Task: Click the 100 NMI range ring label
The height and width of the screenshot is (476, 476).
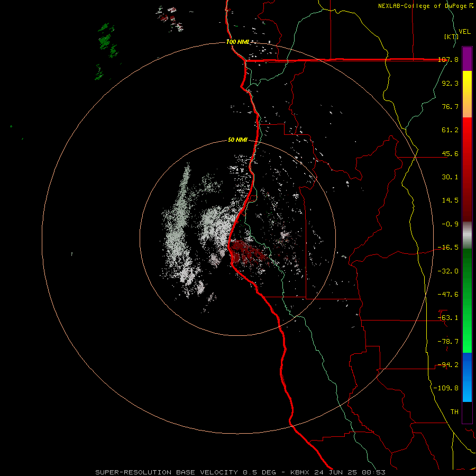Action: click(x=238, y=42)
